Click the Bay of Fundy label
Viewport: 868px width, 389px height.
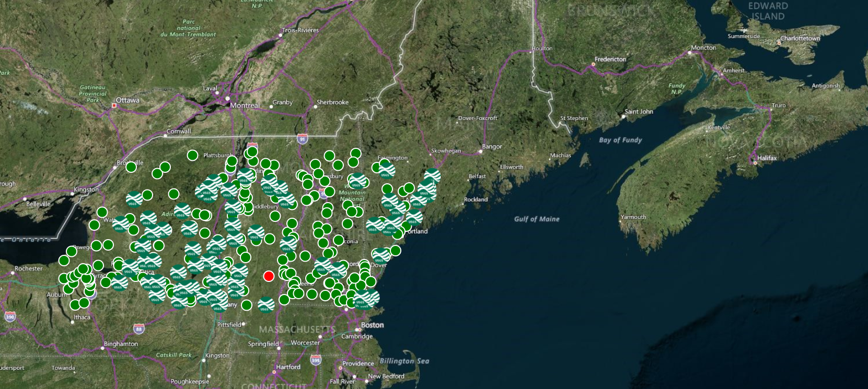tap(620, 140)
